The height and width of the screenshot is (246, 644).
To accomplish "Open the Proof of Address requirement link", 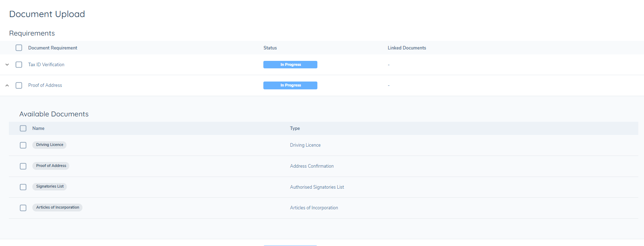I will click(x=45, y=85).
